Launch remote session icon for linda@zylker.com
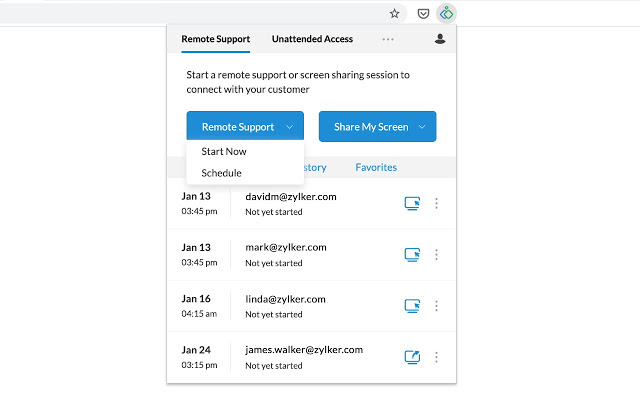Image resolution: width=640 pixels, height=400 pixels. pyautogui.click(x=412, y=306)
